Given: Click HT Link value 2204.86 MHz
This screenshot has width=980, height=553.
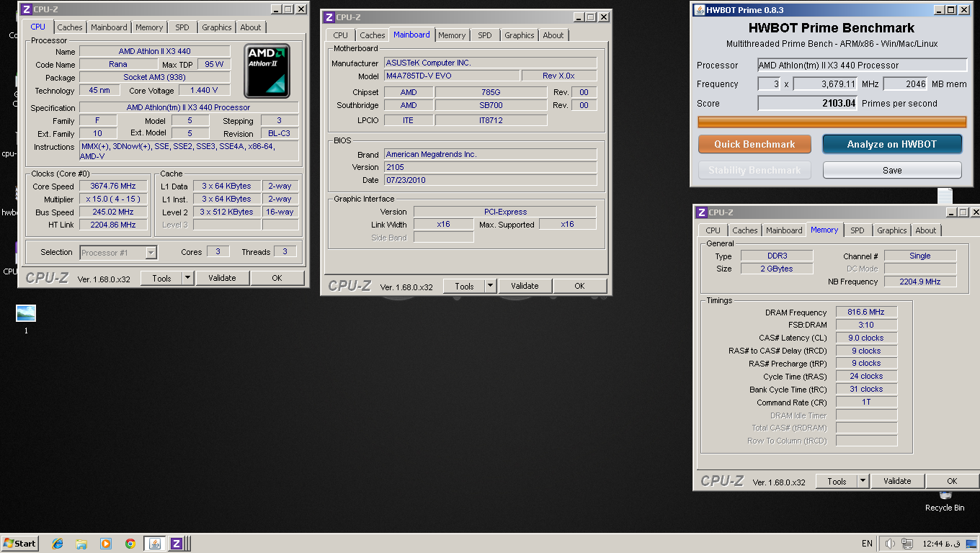Looking at the screenshot, I should (x=113, y=225).
